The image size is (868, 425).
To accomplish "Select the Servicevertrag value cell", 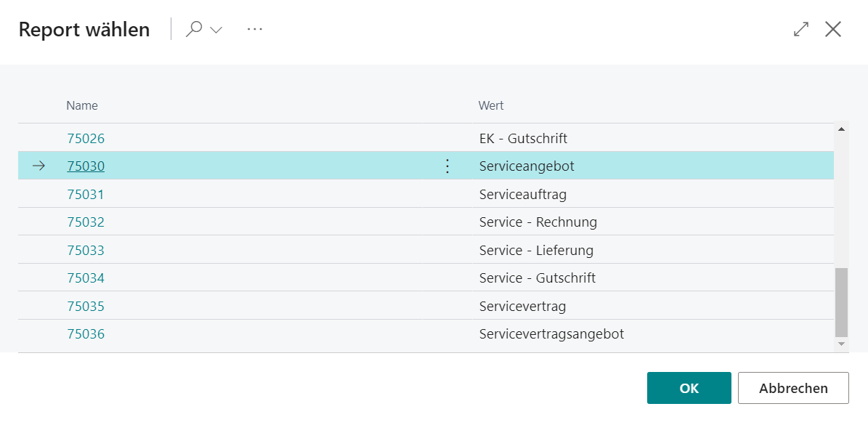I will 522,307.
